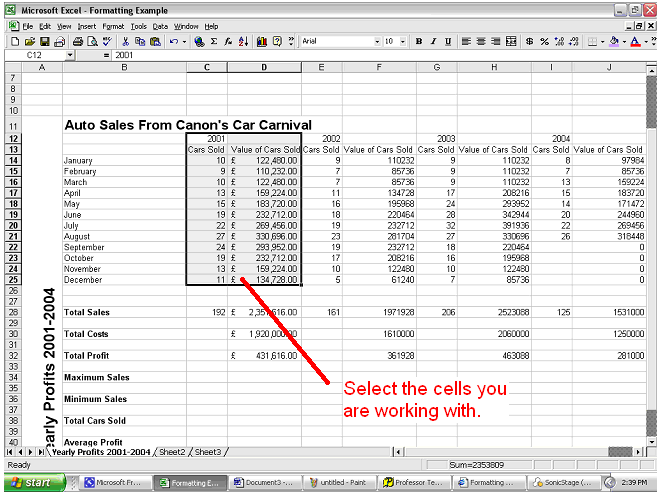Viewport: 659px width, 493px height.
Task: Toggle Italic formatting
Action: pyautogui.click(x=433, y=42)
